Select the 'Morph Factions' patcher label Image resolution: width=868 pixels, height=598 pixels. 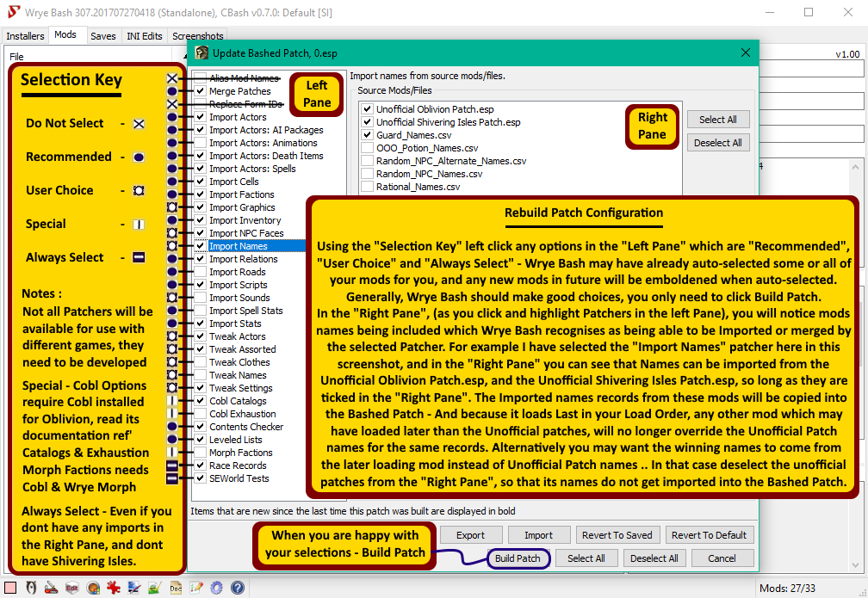[241, 453]
